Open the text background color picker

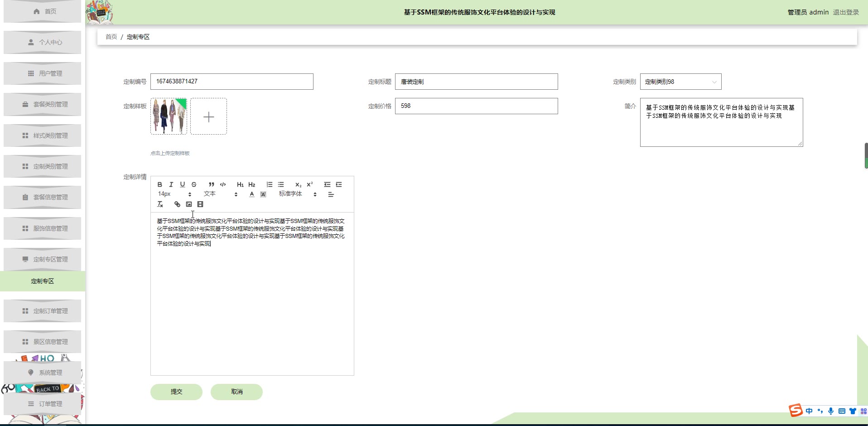263,194
